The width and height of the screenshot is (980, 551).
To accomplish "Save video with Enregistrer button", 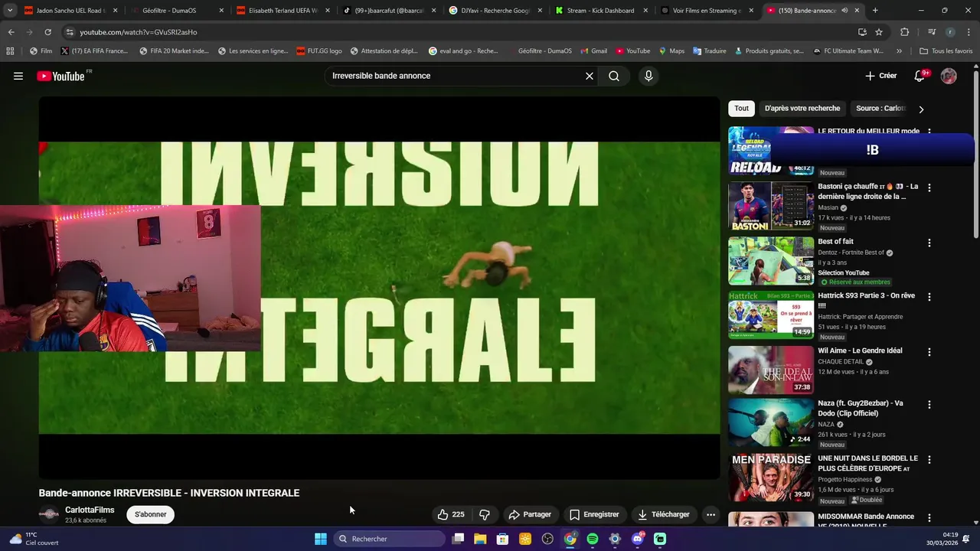I will point(594,514).
